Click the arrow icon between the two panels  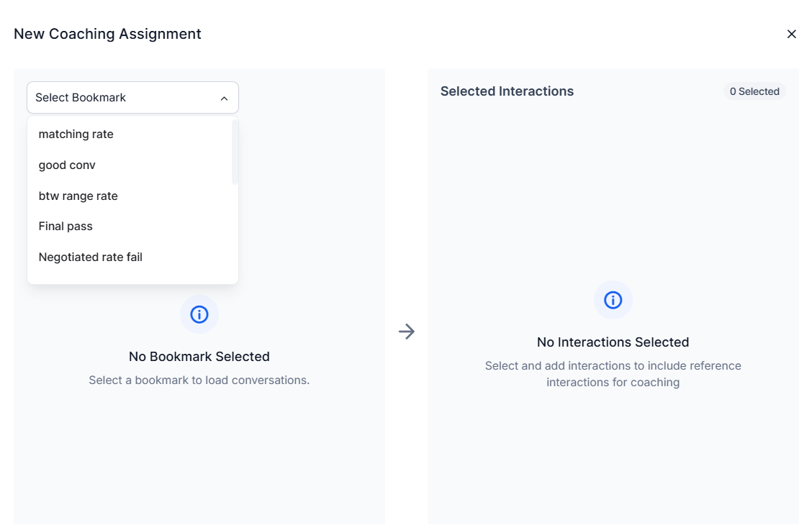(407, 331)
